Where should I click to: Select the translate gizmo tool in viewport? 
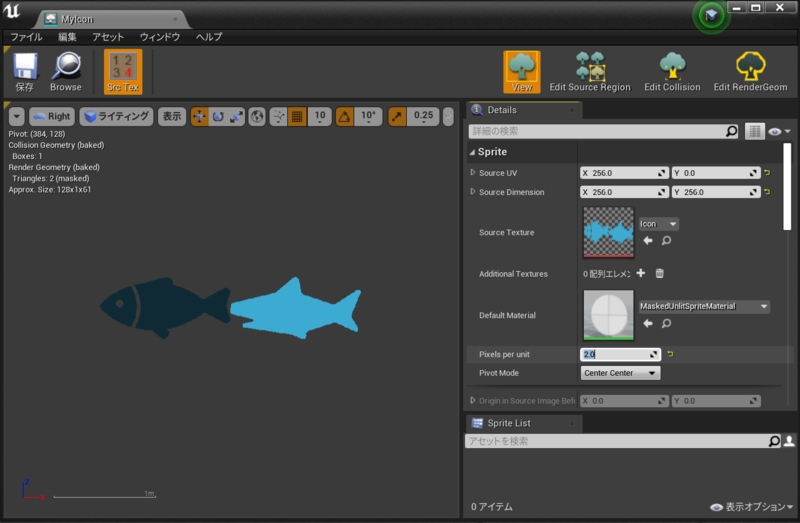pos(199,116)
